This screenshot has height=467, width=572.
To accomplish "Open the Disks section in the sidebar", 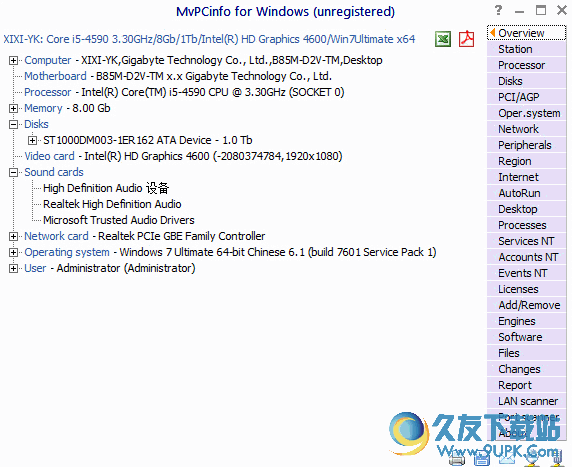I will 526,81.
